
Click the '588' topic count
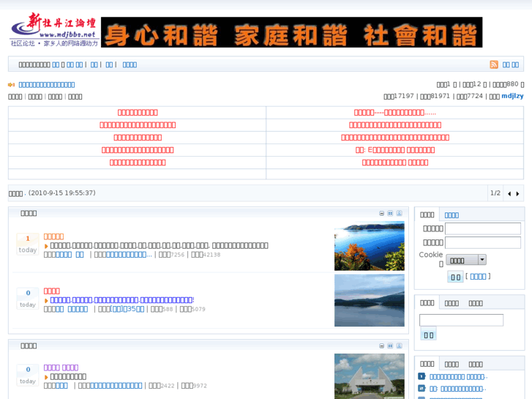pos(168,310)
